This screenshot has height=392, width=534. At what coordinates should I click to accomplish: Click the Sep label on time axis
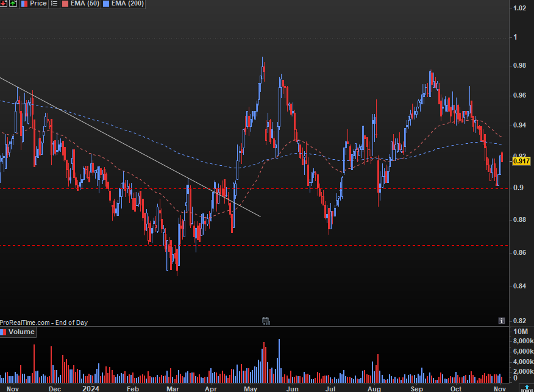[417, 388]
